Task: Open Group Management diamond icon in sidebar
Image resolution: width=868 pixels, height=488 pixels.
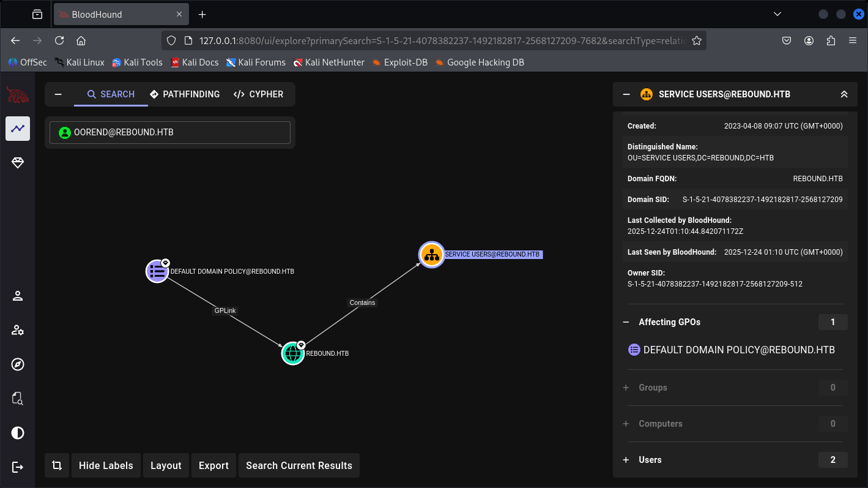Action: [x=18, y=163]
